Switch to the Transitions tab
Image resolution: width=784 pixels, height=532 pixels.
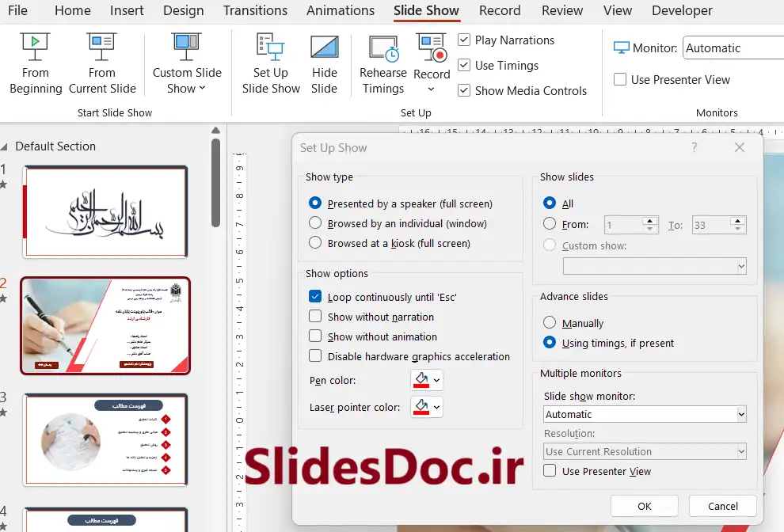(255, 10)
